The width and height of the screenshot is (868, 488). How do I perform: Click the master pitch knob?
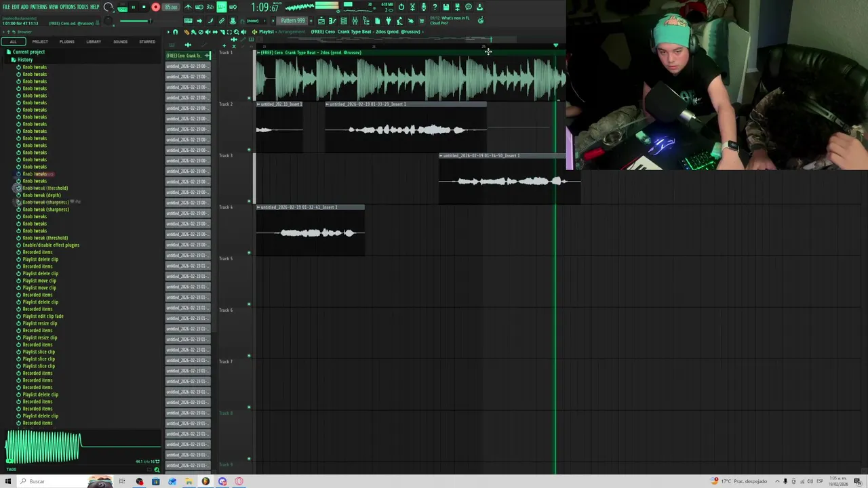tap(108, 20)
